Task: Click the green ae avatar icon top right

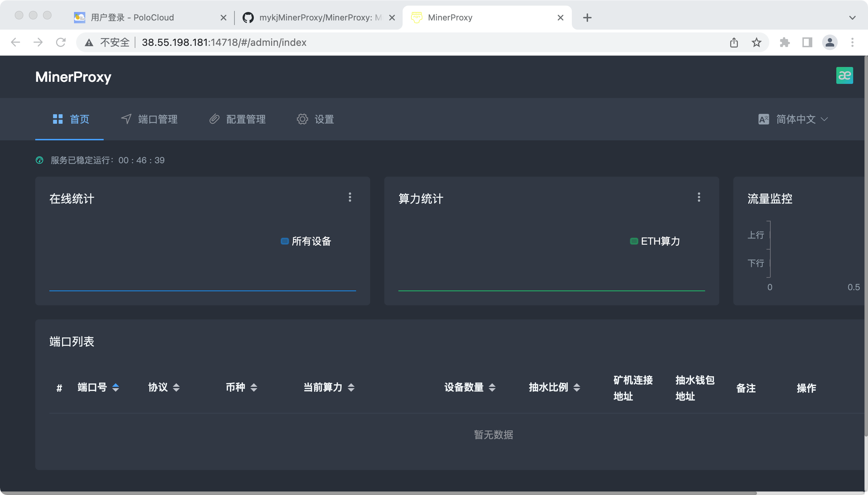Action: (845, 75)
